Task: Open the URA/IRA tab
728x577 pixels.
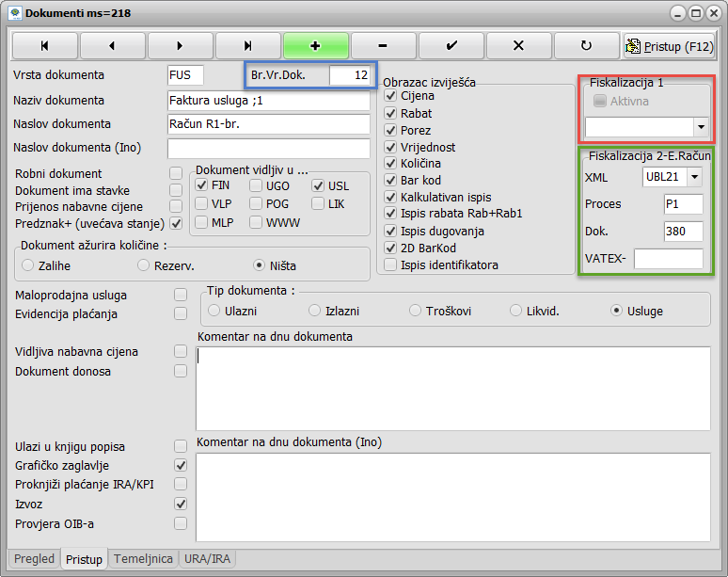Action: 207,559
